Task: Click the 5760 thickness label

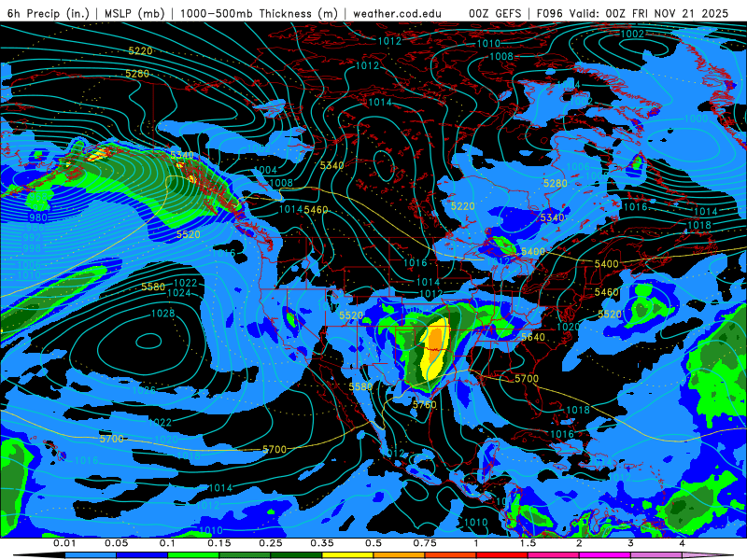Action: (424, 405)
